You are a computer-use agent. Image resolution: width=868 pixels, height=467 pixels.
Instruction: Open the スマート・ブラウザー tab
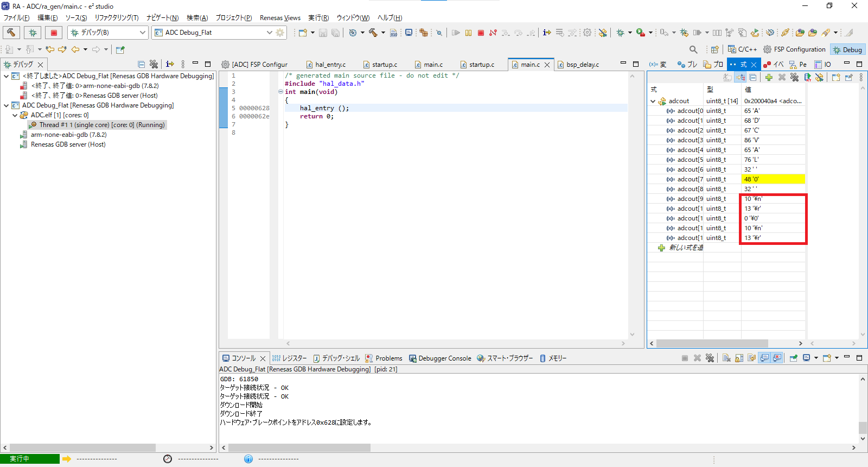(x=505, y=358)
